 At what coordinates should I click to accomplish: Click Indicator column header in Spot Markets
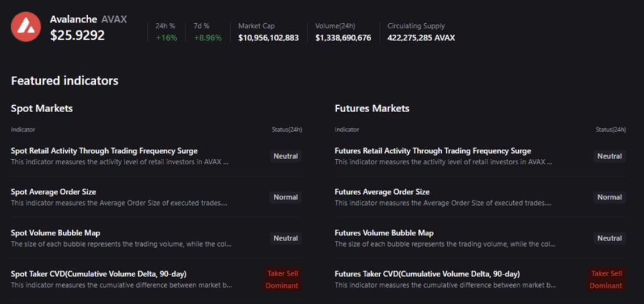pos(23,130)
